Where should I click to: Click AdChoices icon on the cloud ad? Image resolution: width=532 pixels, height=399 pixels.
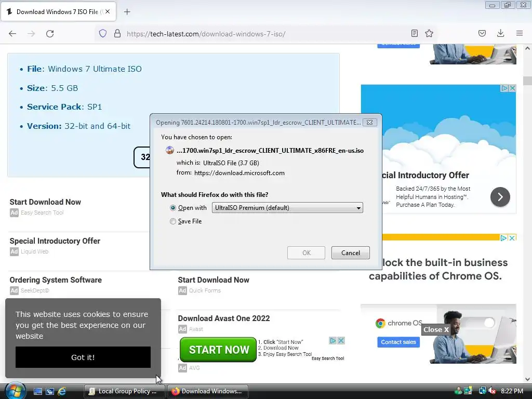[x=504, y=88]
